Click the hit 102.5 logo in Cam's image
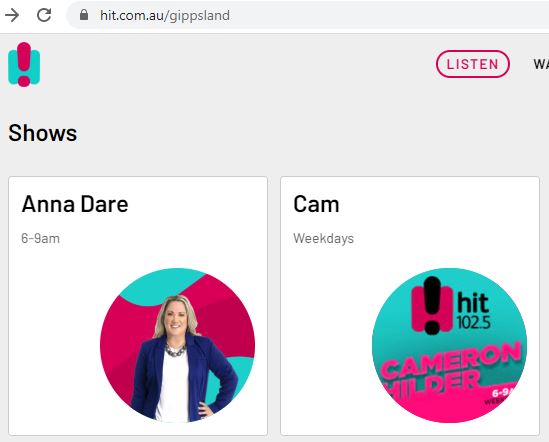The width and height of the screenshot is (549, 442). (451, 305)
